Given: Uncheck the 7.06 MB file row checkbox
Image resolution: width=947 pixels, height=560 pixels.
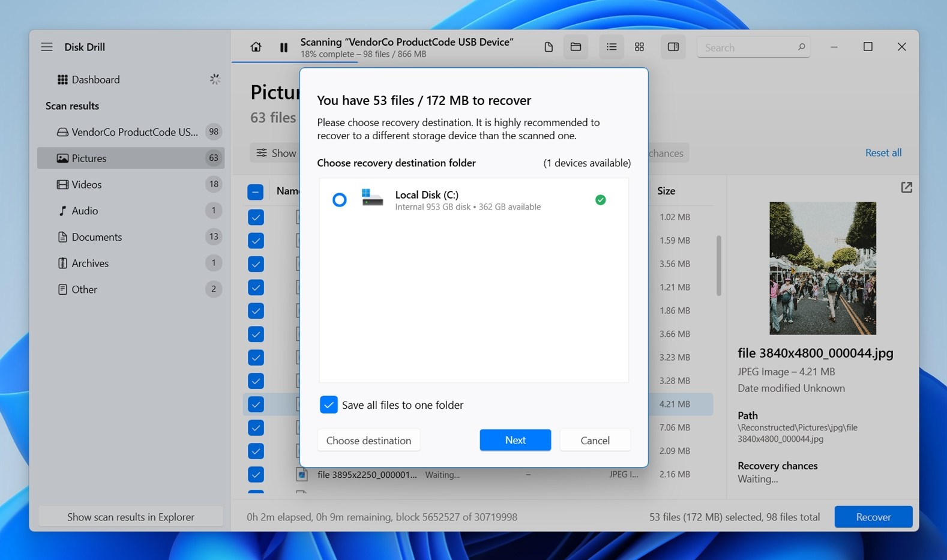Looking at the screenshot, I should (256, 428).
